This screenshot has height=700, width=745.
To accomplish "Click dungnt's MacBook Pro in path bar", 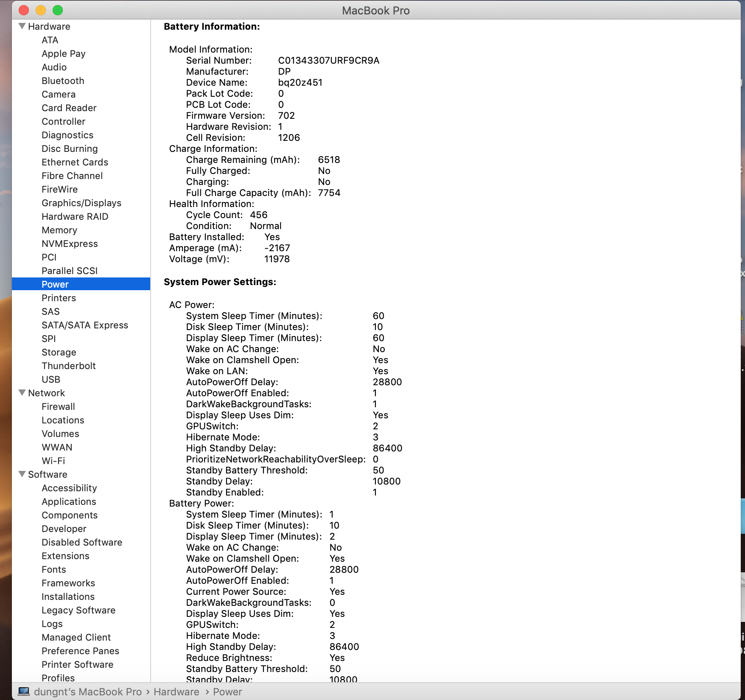I will click(x=88, y=692).
